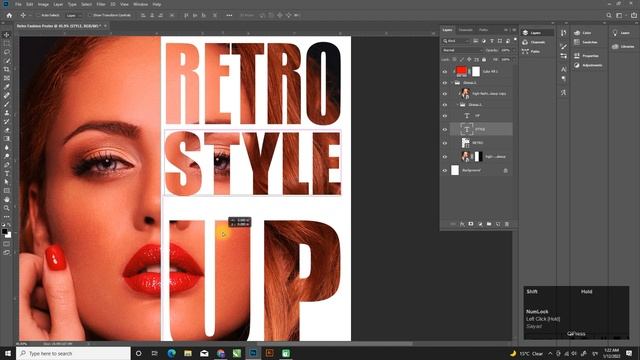Select the Hand tool

(7, 200)
